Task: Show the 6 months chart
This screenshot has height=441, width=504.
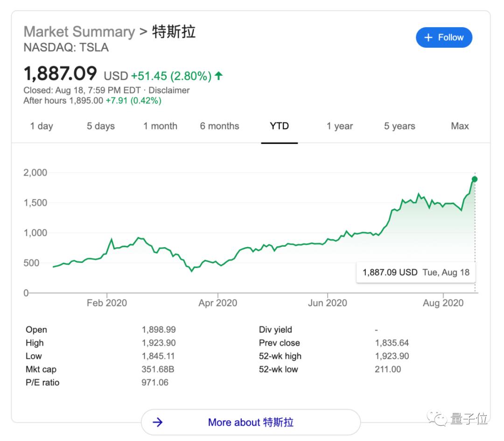Action: 219,126
